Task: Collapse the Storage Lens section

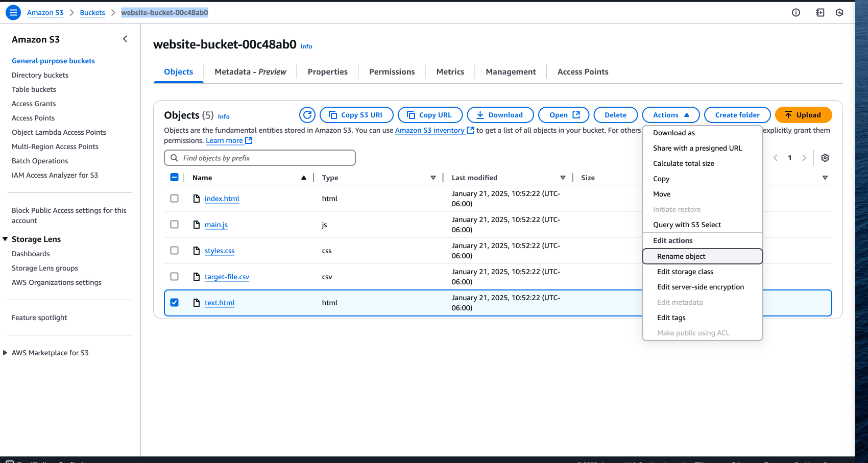Action: coord(5,239)
